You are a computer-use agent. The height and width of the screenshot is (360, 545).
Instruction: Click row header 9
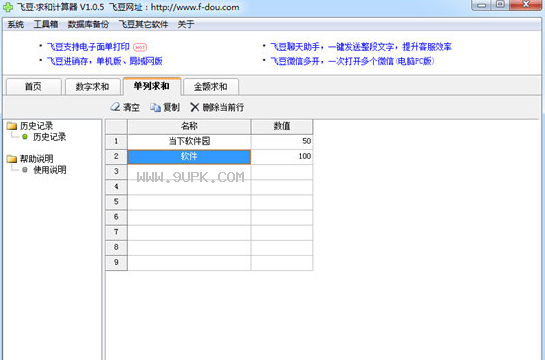(116, 263)
